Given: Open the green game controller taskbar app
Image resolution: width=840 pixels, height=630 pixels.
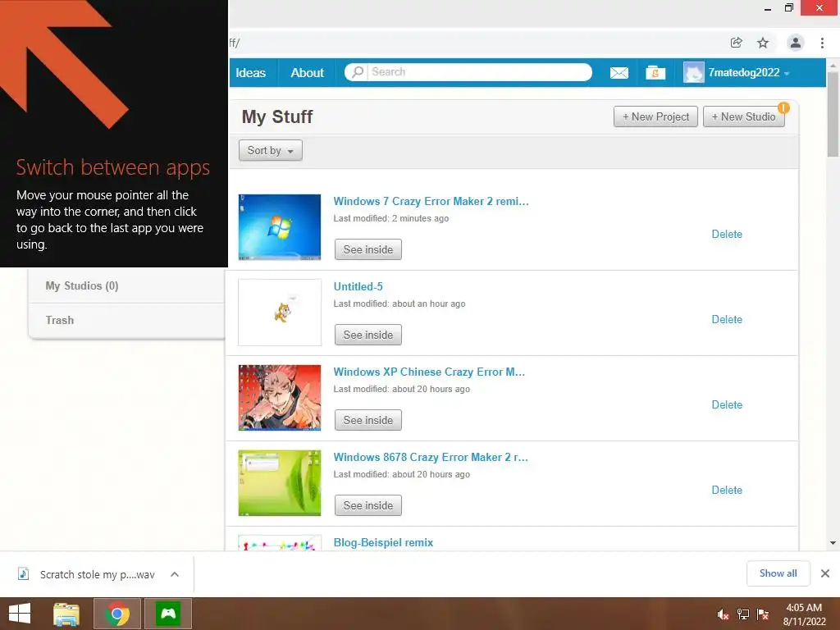Looking at the screenshot, I should (x=168, y=614).
